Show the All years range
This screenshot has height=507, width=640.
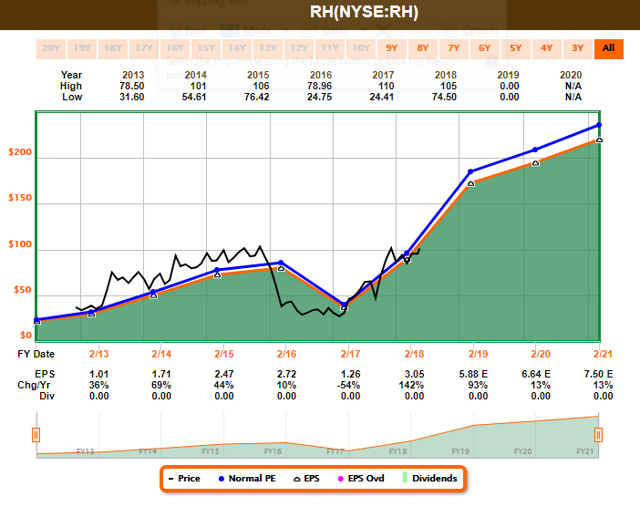[609, 49]
